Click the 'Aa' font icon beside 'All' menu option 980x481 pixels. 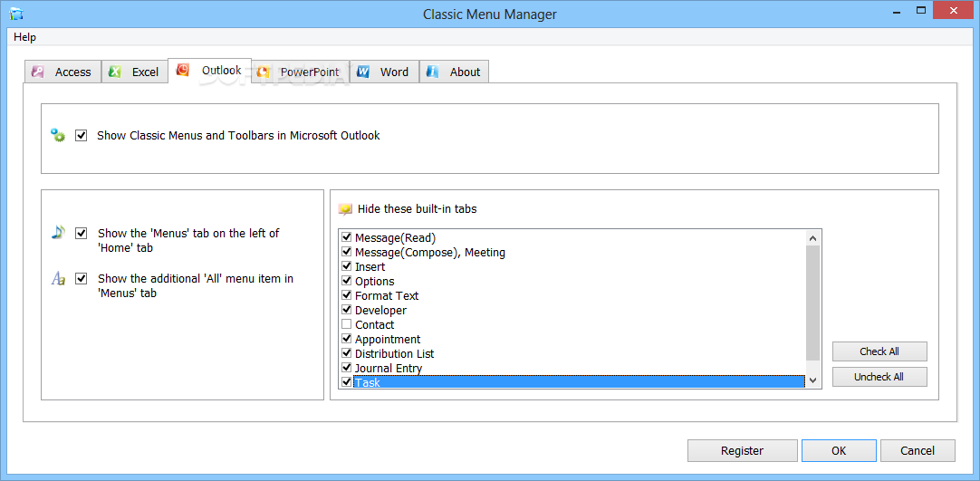pyautogui.click(x=57, y=279)
